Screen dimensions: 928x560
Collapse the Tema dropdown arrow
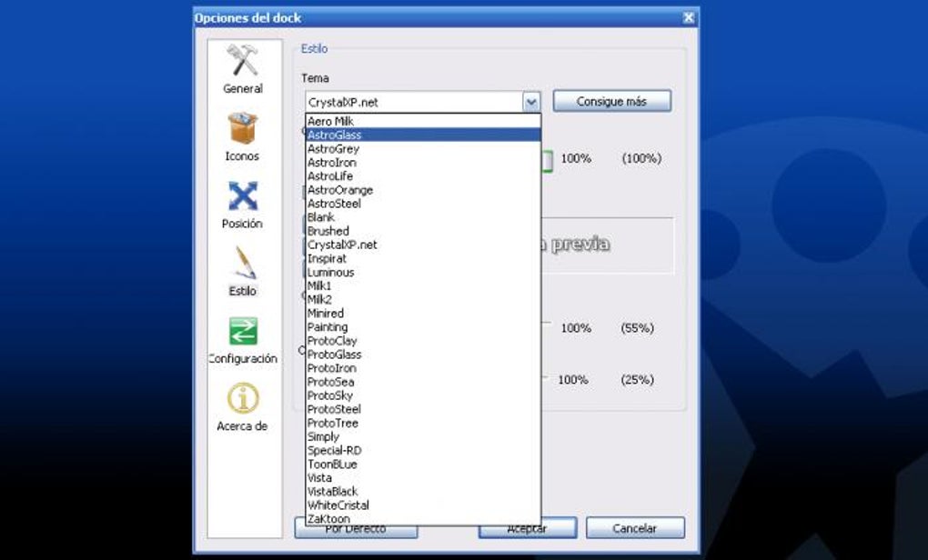531,102
